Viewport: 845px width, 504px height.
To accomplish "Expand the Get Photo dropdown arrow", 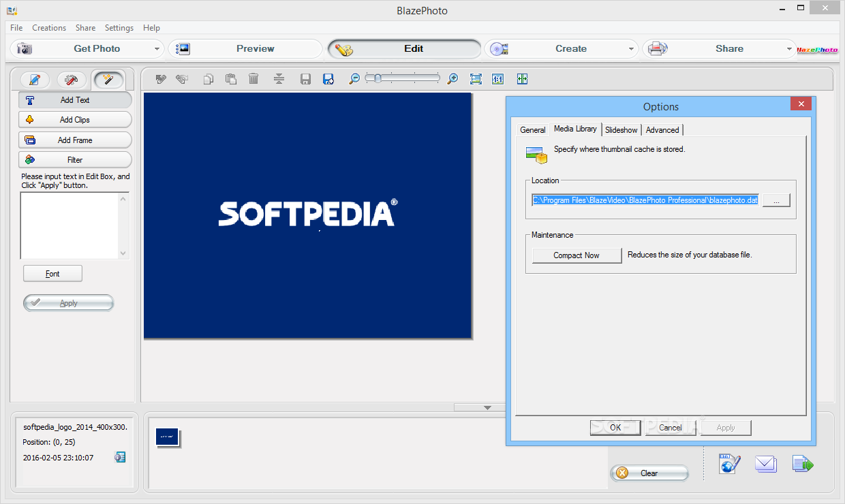I will tap(157, 49).
